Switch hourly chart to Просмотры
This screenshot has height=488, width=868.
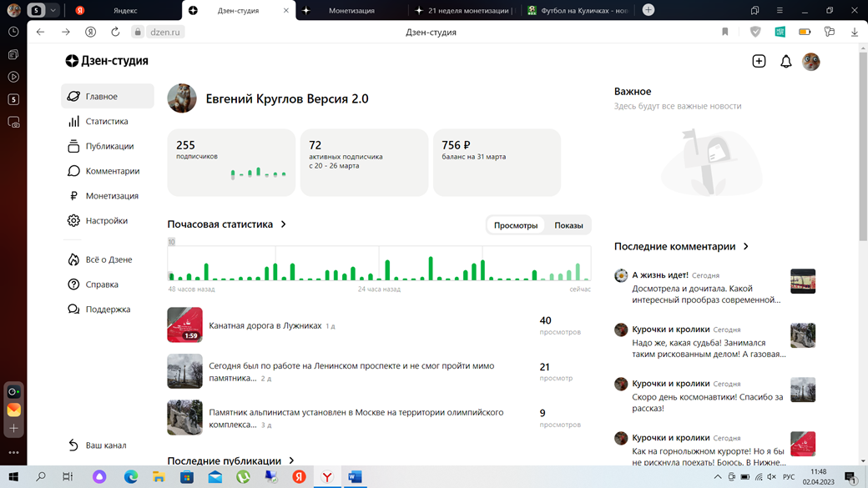(516, 225)
